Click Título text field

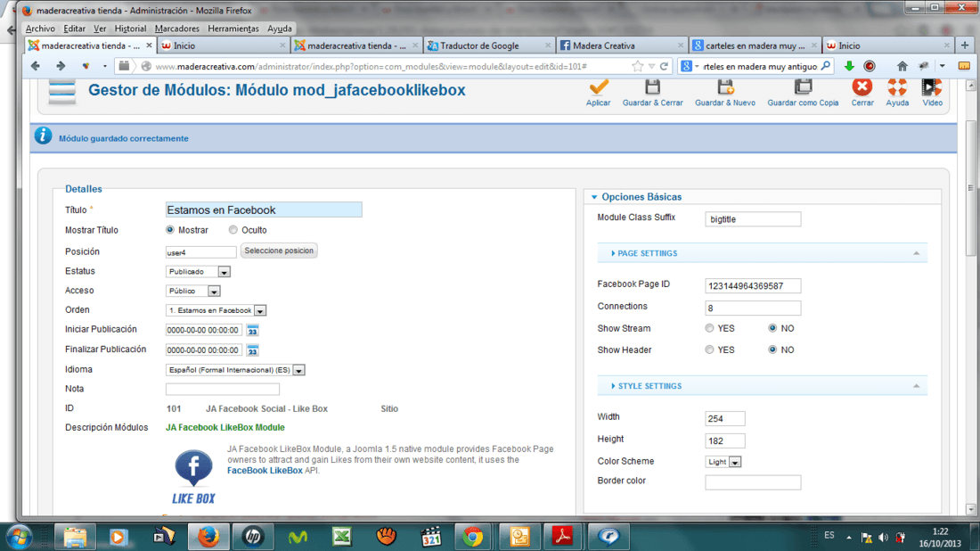(264, 210)
